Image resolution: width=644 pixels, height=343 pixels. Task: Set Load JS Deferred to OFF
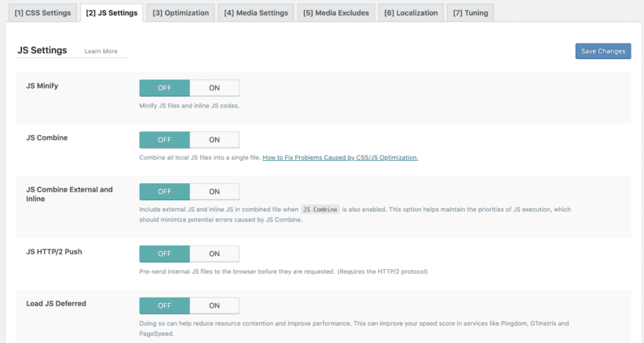164,306
